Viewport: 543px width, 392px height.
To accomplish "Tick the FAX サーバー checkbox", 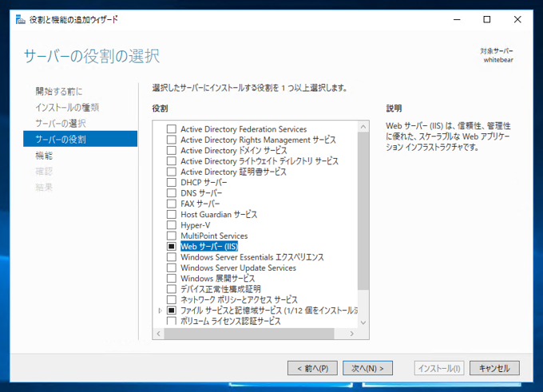I will (172, 204).
